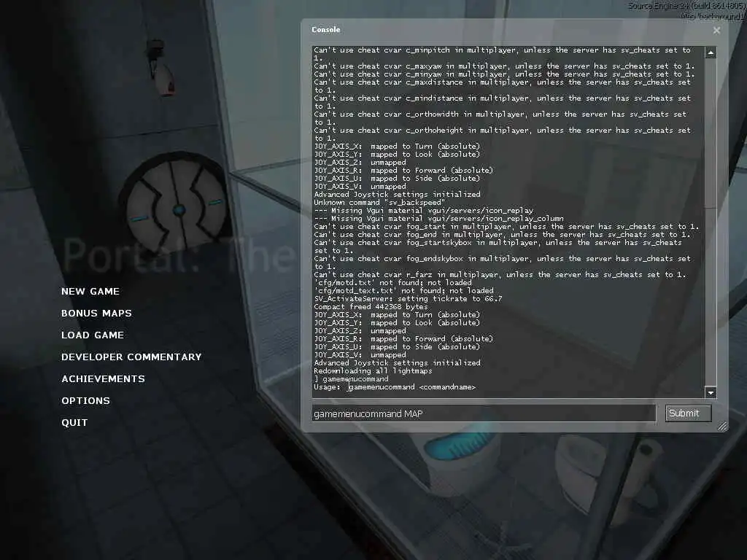The width and height of the screenshot is (747, 560).
Task: Select the fog_start cheat cvar warning line
Action: [x=506, y=226]
